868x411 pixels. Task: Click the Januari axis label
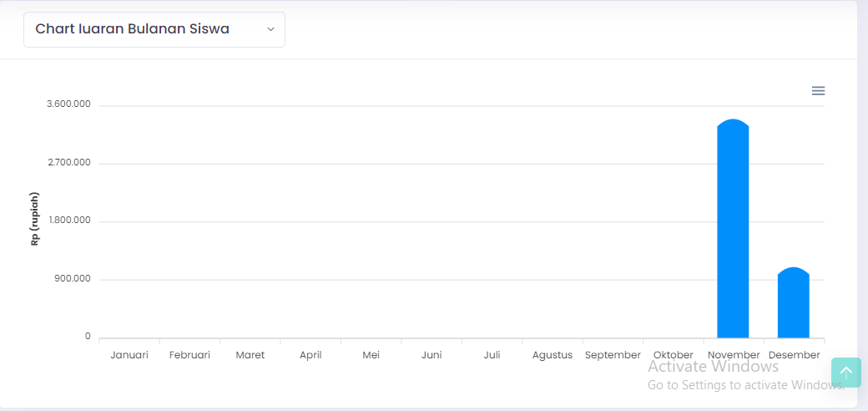129,355
